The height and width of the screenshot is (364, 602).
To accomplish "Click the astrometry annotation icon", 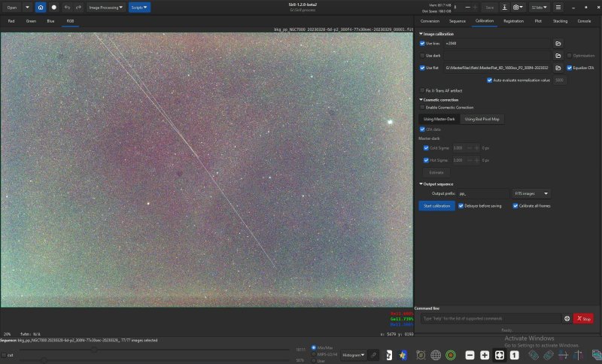I will point(421,355).
